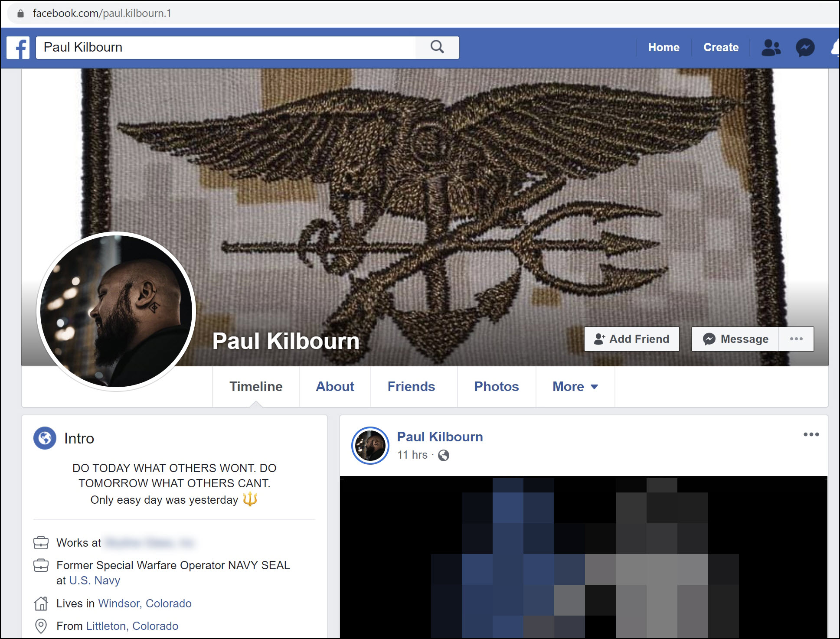Click the site padlock icon
840x639 pixels.
(20, 13)
